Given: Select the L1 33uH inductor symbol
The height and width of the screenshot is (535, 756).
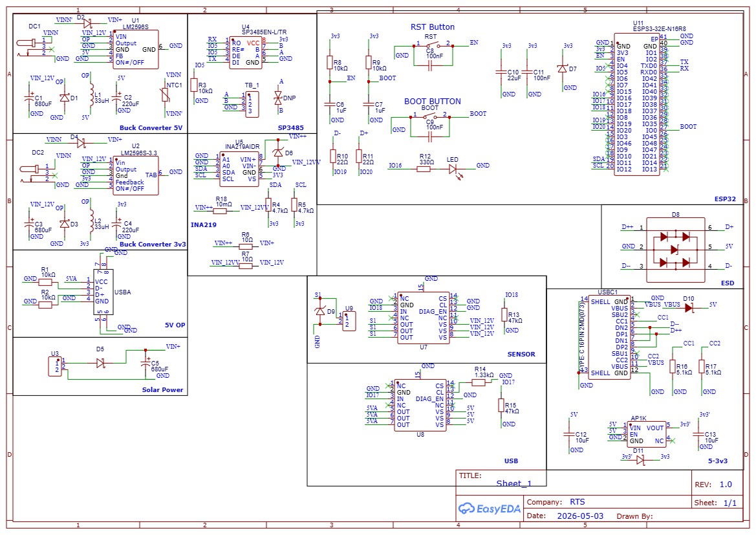Looking at the screenshot, I should pyautogui.click(x=92, y=94).
